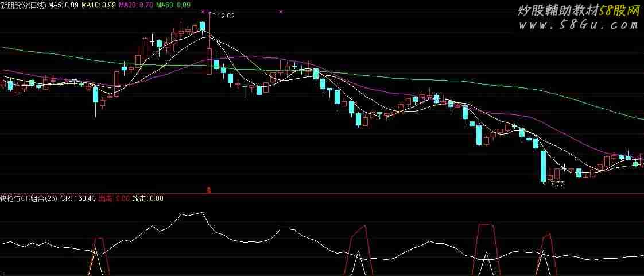Click the 7.77 low price label

557,184
